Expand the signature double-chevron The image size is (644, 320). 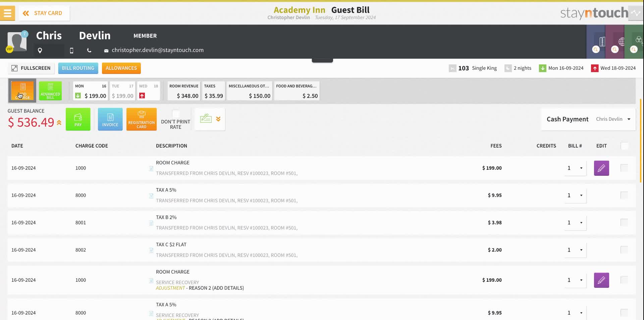pyautogui.click(x=218, y=119)
